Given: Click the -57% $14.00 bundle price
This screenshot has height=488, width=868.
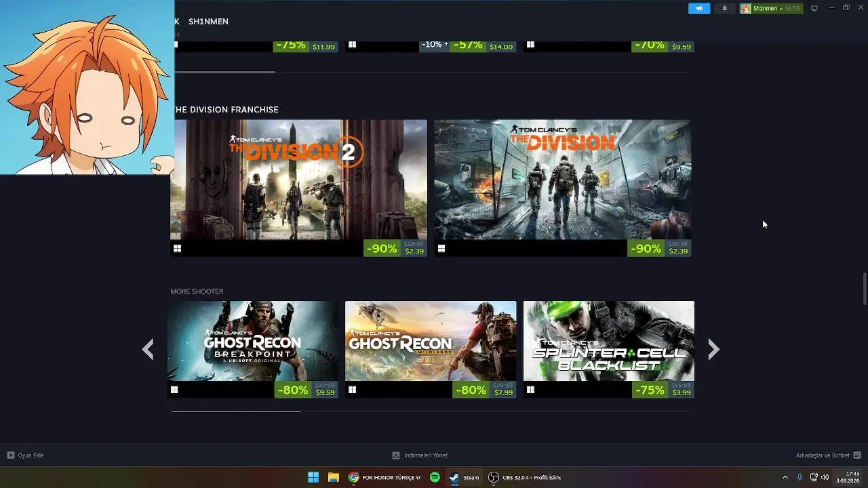Looking at the screenshot, I should (x=467, y=46).
